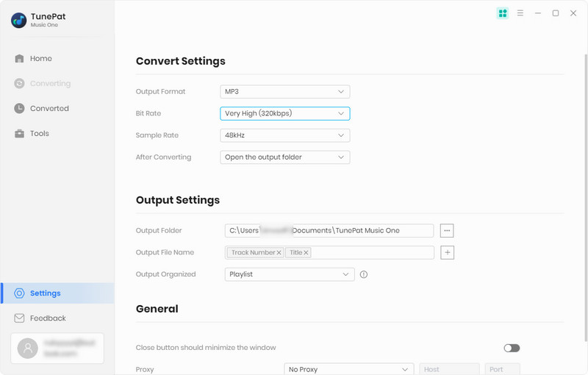Open the Output Format MP3 dropdown
Viewport: 588px width, 375px height.
tap(285, 91)
